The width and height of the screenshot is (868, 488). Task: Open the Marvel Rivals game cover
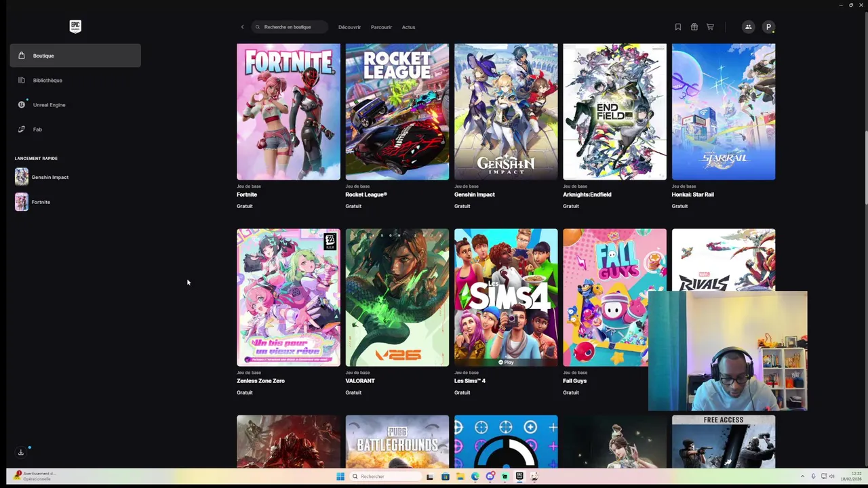pyautogui.click(x=724, y=260)
